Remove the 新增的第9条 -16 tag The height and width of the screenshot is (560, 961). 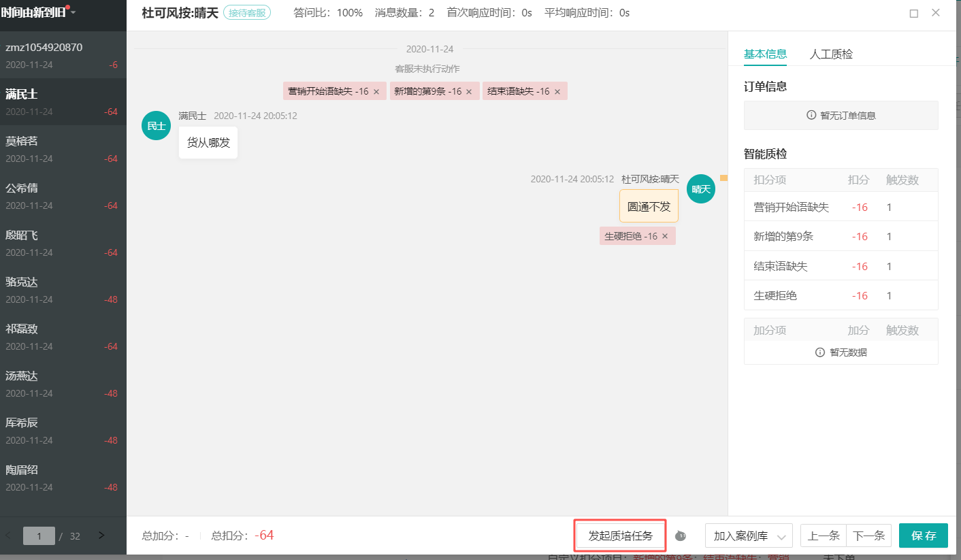tap(470, 91)
